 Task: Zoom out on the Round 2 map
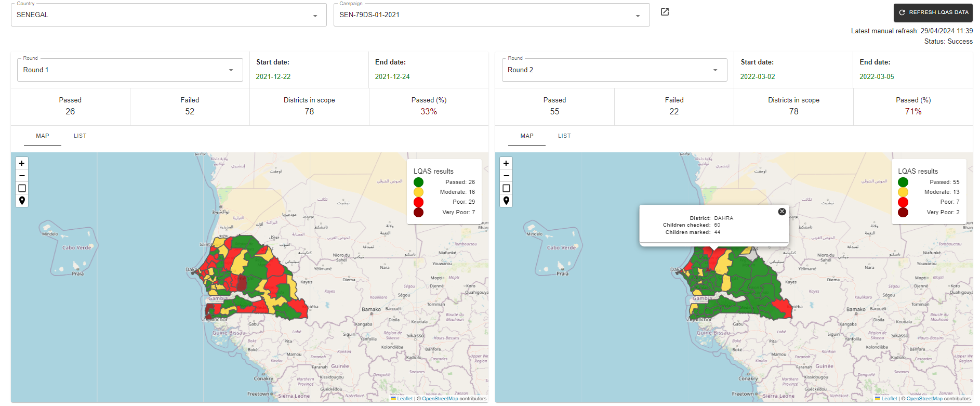[x=506, y=176]
